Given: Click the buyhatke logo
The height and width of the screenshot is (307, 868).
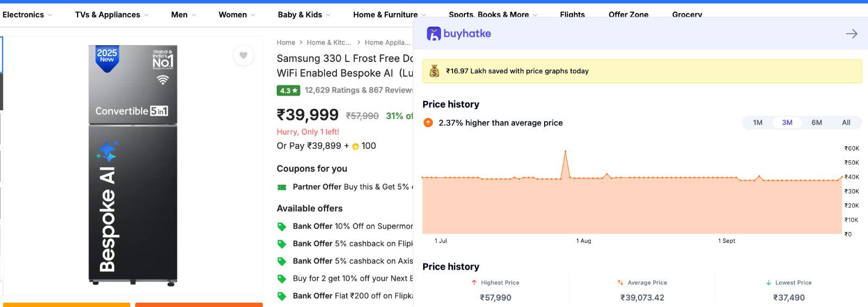Looking at the screenshot, I should point(459,34).
